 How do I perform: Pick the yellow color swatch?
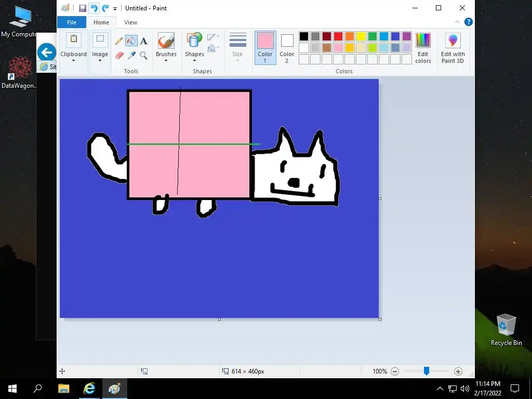(x=361, y=36)
